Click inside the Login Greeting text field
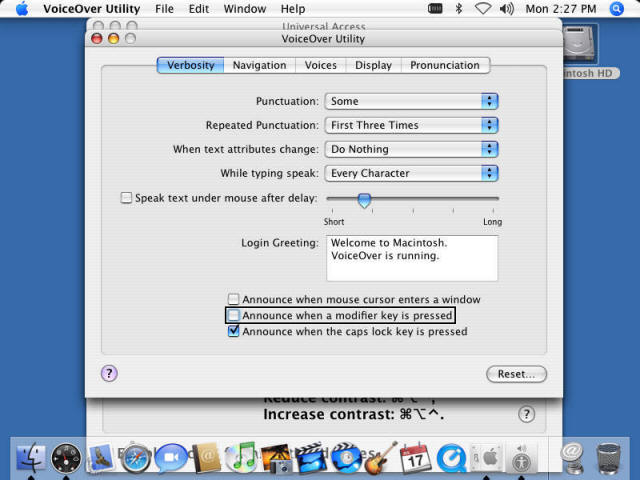 411,258
